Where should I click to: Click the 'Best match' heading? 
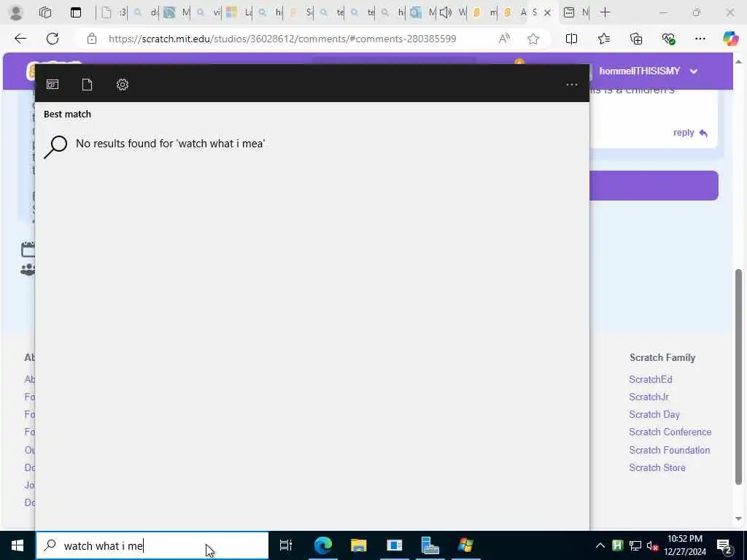point(67,114)
